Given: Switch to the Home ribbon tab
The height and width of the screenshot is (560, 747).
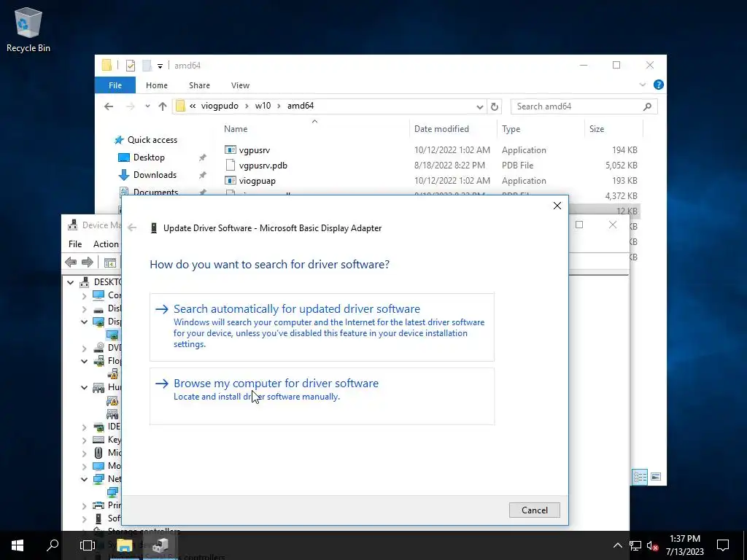Looking at the screenshot, I should click(157, 85).
